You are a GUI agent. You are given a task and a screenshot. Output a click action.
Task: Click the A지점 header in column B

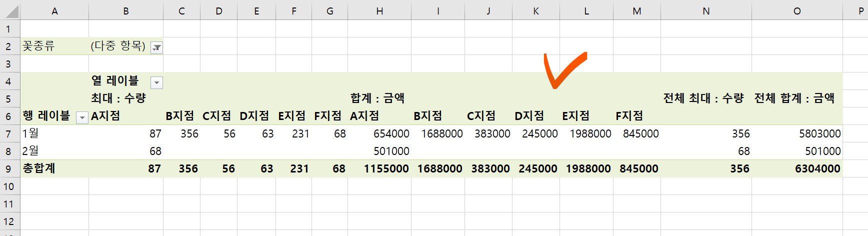pos(105,116)
